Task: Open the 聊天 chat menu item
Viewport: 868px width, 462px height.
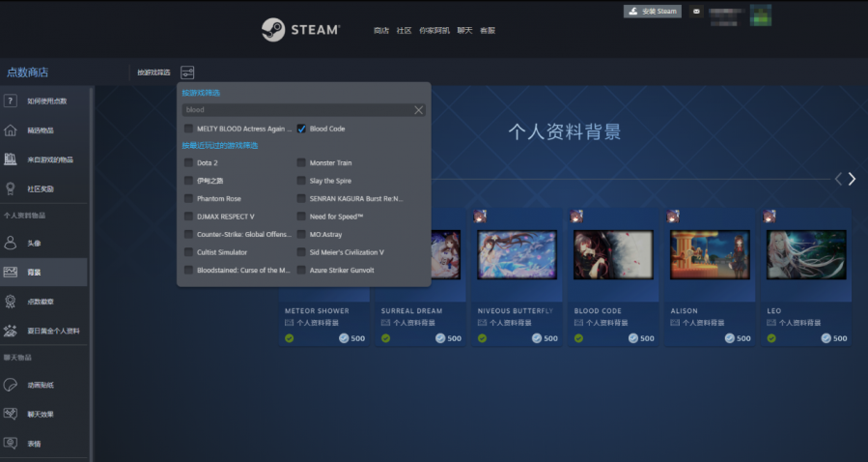Action: click(465, 31)
